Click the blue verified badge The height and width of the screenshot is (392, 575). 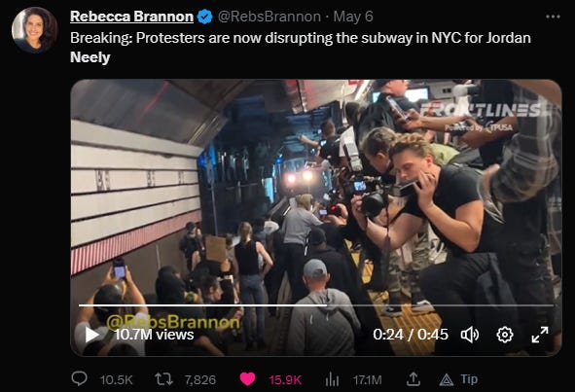pos(204,17)
